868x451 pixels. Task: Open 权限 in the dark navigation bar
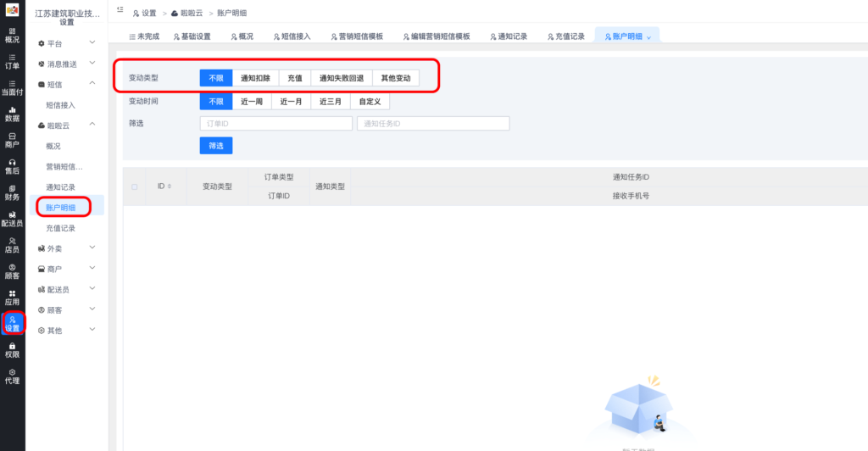point(12,350)
